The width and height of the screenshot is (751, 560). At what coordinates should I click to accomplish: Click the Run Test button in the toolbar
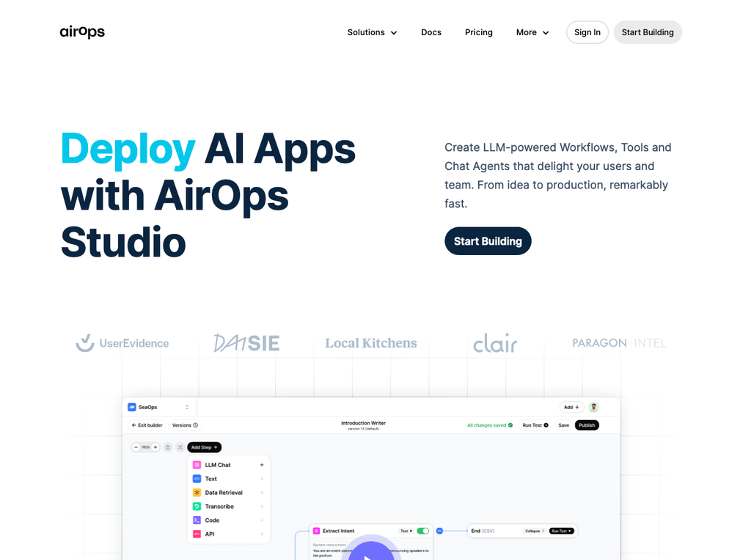[x=535, y=425]
